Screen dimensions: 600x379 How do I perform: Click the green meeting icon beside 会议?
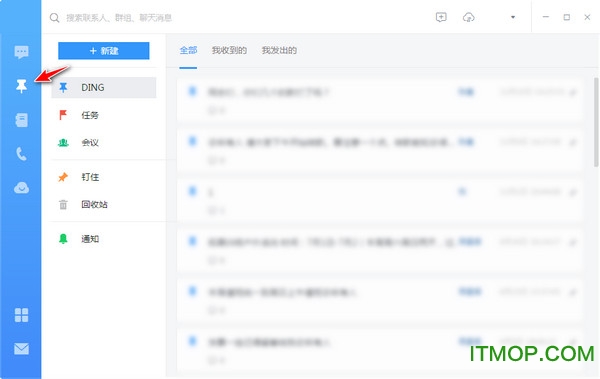coord(63,143)
